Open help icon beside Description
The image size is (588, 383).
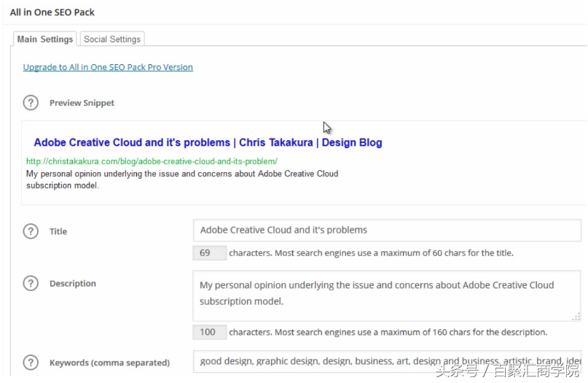[31, 284]
